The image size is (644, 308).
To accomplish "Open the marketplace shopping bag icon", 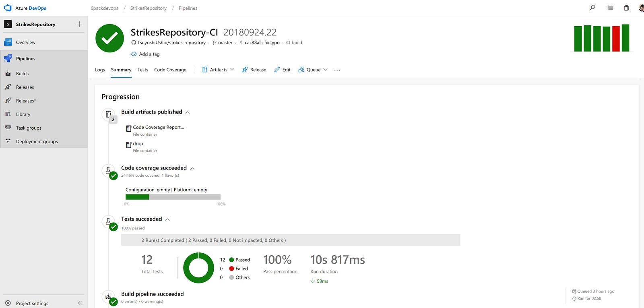I will 626,8.
